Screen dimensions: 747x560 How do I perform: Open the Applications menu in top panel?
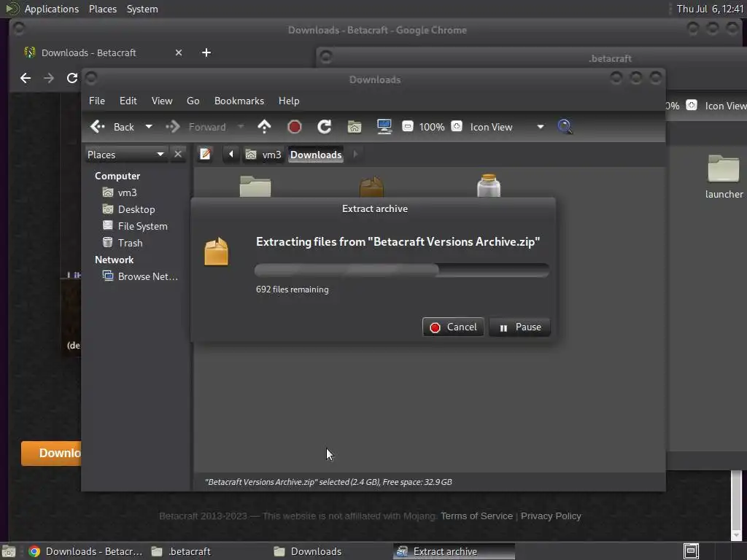(52, 9)
